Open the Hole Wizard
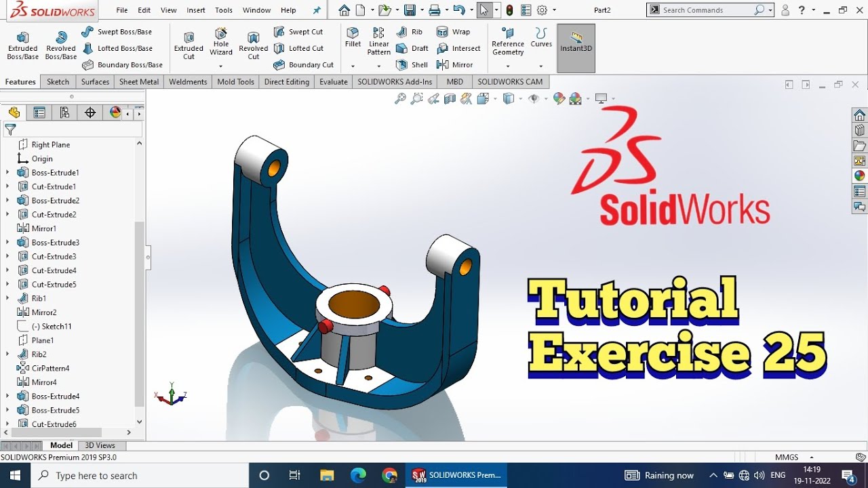The height and width of the screenshot is (488, 868). point(221,42)
